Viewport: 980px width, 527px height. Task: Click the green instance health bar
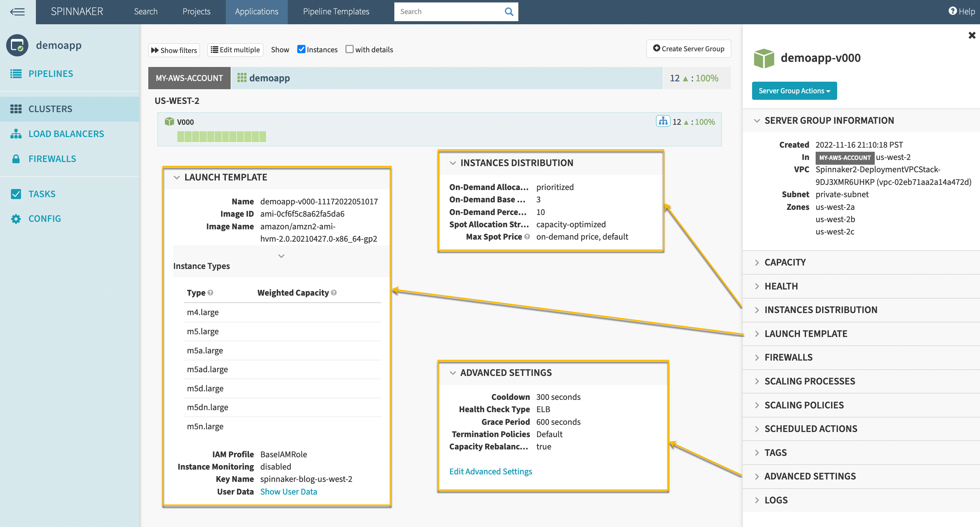click(x=221, y=136)
